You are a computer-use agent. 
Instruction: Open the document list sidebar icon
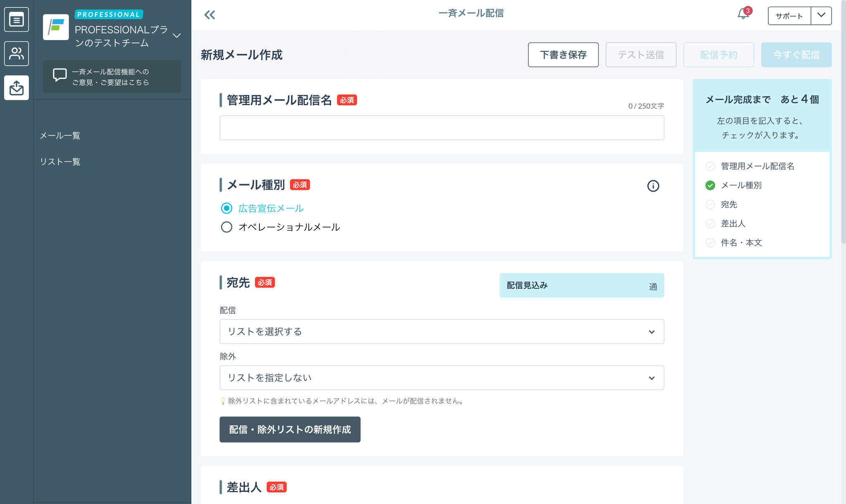[x=17, y=19]
